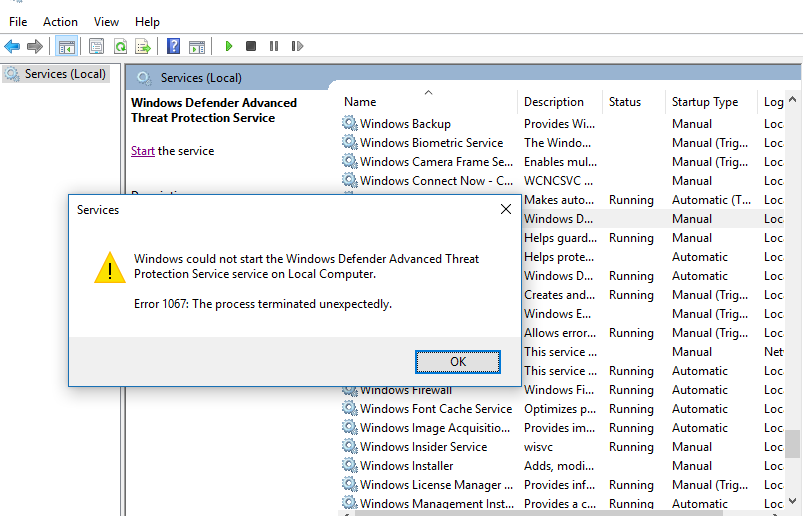Click the Back arrow in toolbar
This screenshot has width=803, height=516.
point(12,46)
